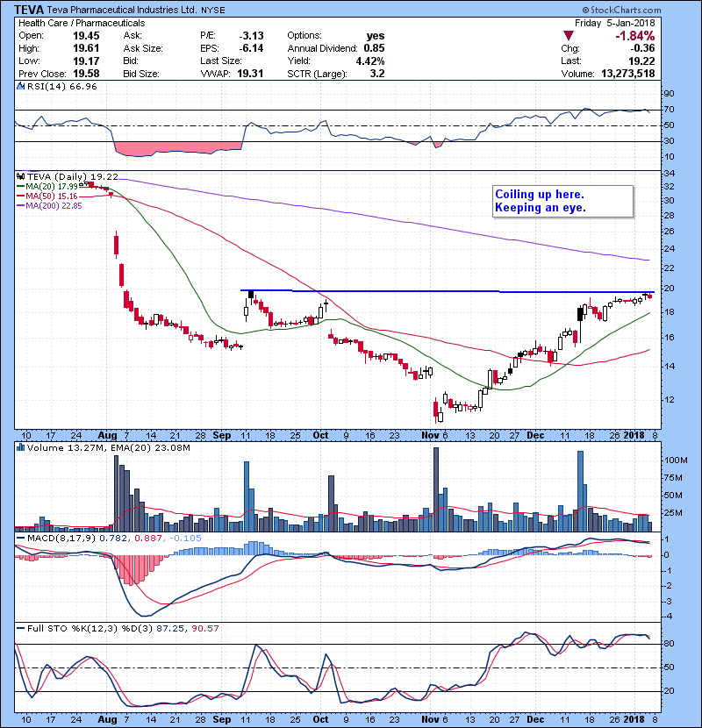The width and height of the screenshot is (702, 728).
Task: Click the High 19.61 value
Action: point(86,48)
